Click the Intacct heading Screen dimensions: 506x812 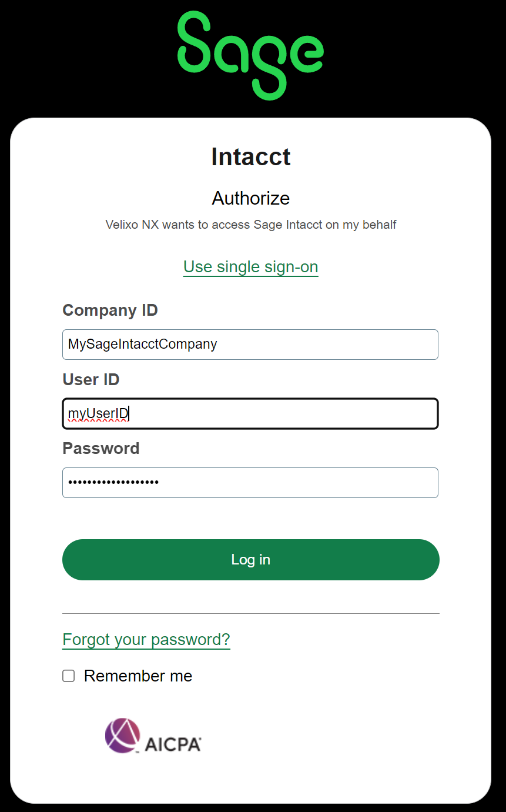pos(251,157)
